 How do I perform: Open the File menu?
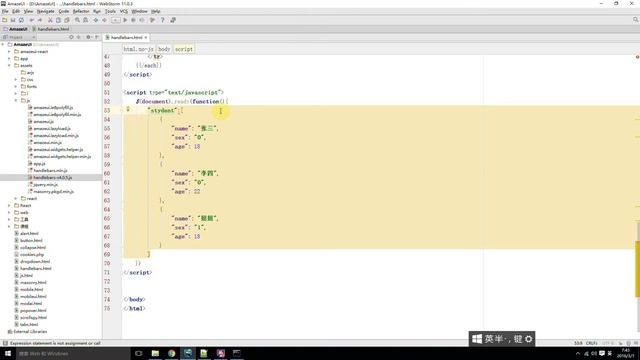pos(5,11)
